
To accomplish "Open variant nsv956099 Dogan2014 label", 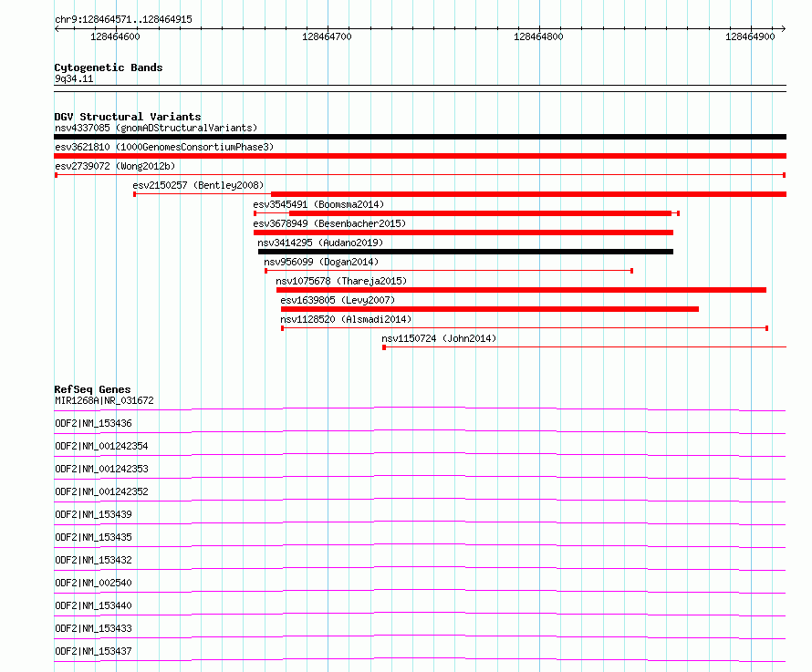I will 321,262.
